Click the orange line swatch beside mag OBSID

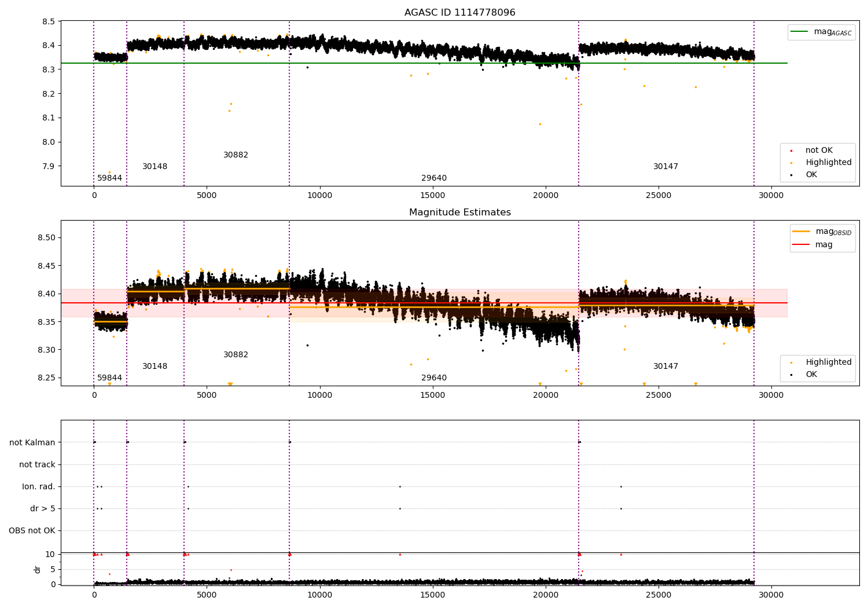click(801, 232)
